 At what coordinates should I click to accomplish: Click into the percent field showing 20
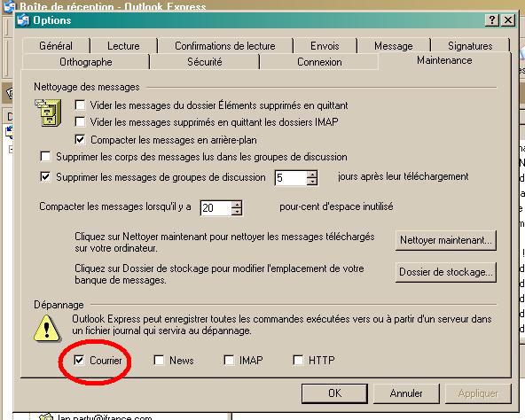pos(215,208)
